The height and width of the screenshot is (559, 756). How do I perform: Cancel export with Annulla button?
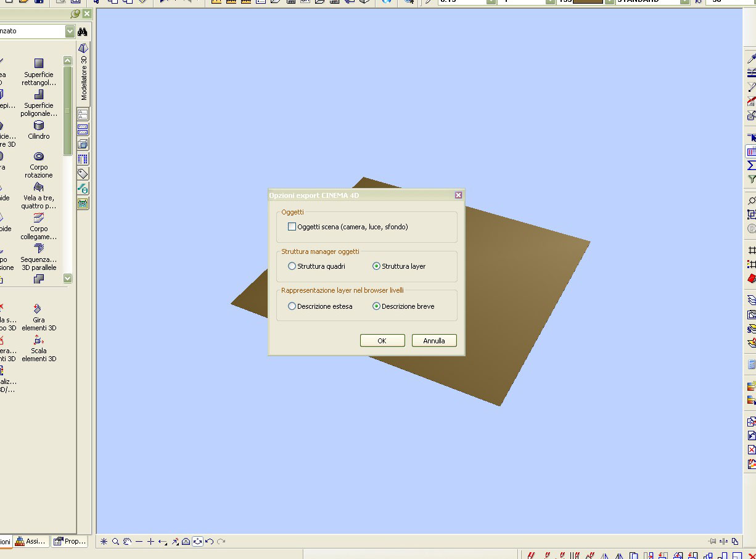pos(434,341)
